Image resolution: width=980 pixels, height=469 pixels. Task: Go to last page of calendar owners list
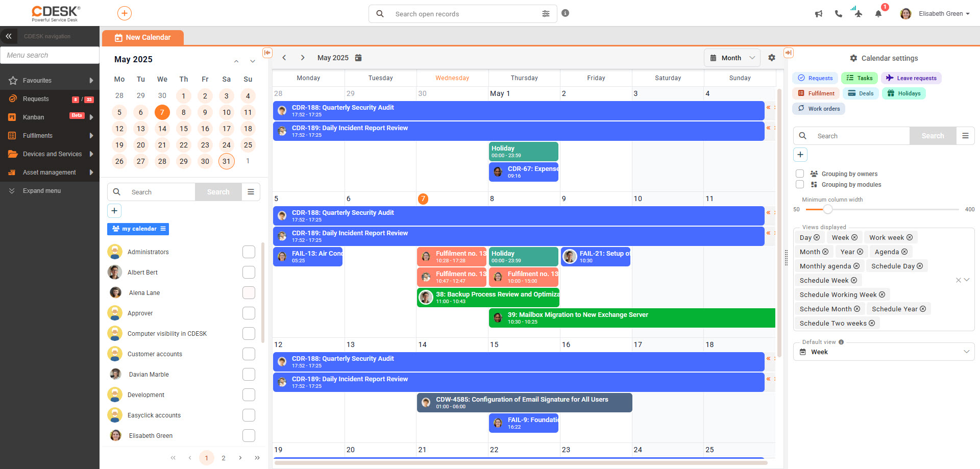(257, 458)
